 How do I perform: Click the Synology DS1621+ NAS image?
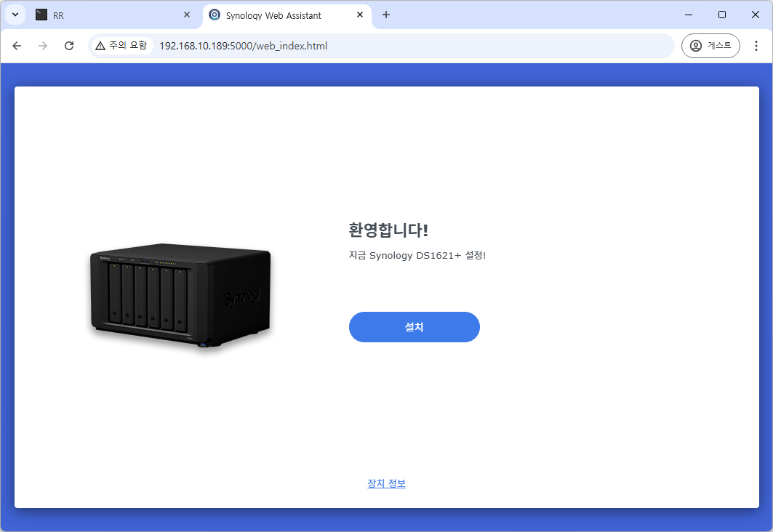point(180,296)
